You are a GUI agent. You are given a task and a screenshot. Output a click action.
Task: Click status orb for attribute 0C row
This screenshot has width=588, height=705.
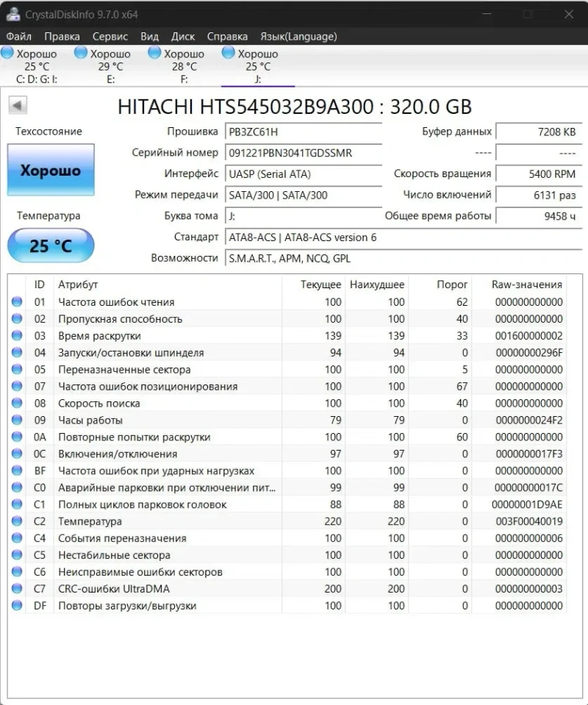(x=17, y=454)
